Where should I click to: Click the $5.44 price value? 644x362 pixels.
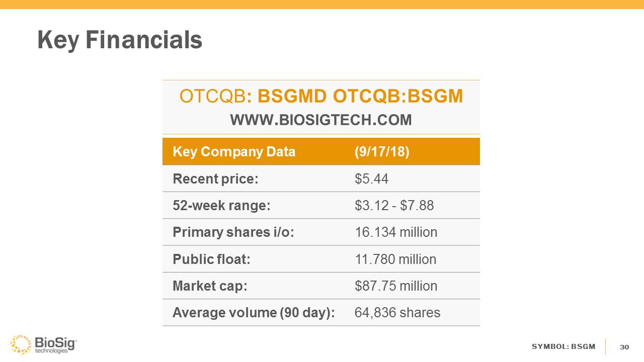pos(371,178)
